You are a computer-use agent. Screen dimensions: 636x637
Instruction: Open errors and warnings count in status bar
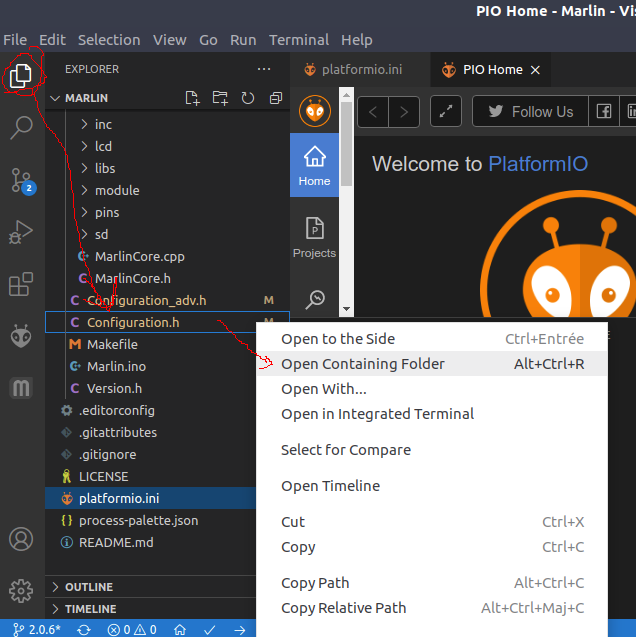(132, 630)
